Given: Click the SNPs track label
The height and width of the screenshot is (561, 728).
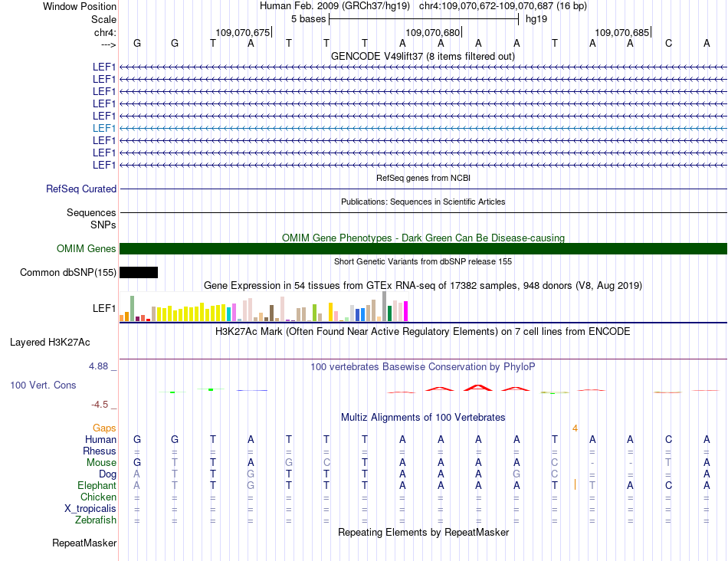Looking at the screenshot, I should click(103, 225).
